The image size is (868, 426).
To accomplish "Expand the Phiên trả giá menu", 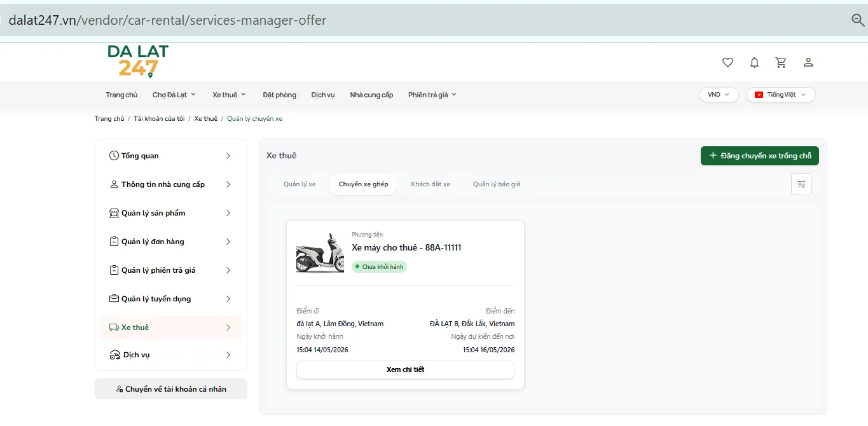I will 432,95.
